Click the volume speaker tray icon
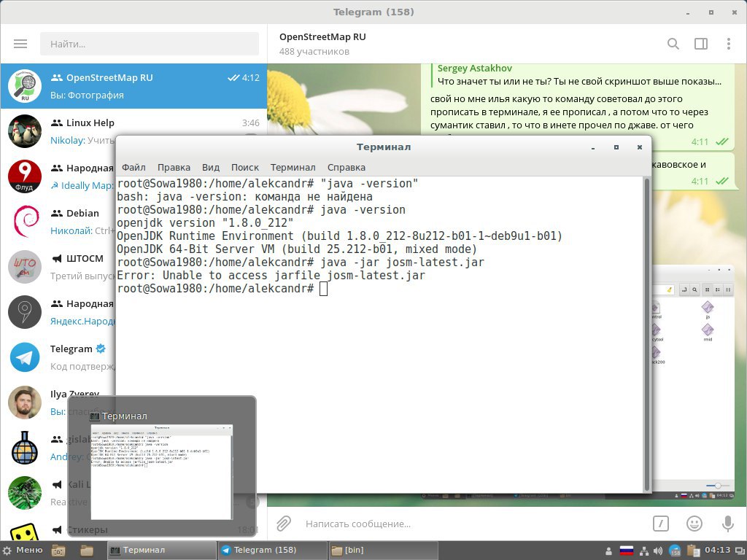Screen dimensions: 747x560 coord(658,551)
